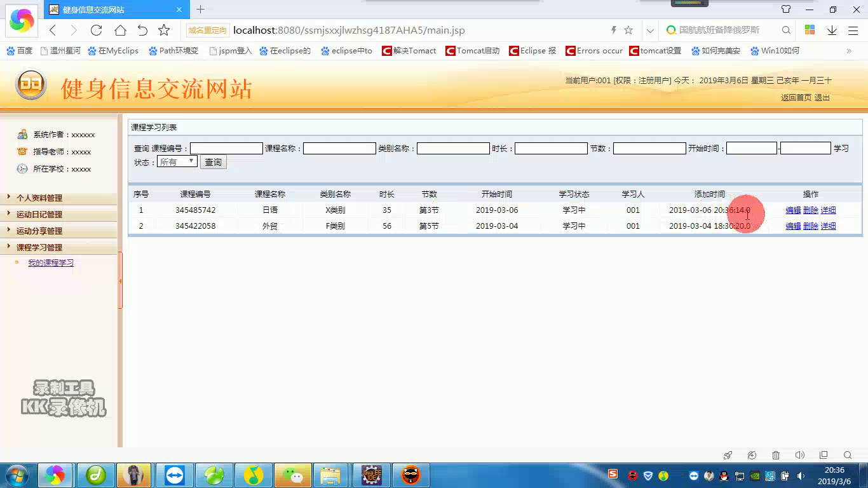The image size is (868, 488).
Task: Go back with the browser back arrow
Action: point(53,30)
